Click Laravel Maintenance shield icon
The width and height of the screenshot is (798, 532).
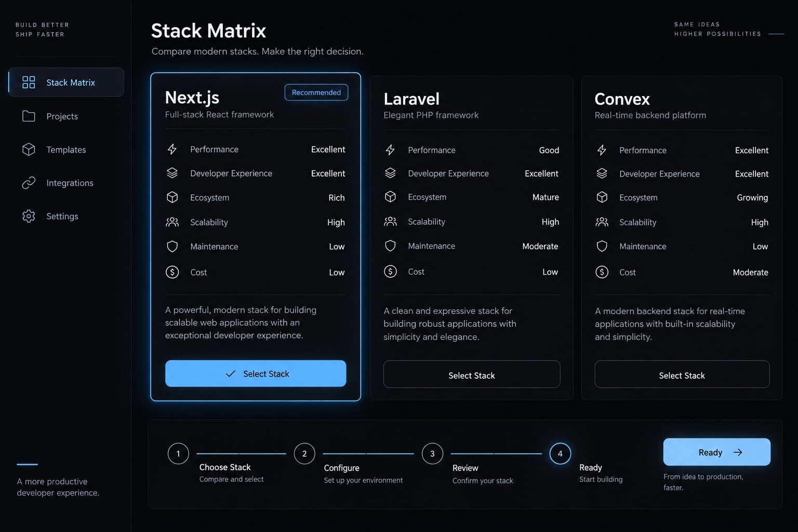[x=390, y=246]
